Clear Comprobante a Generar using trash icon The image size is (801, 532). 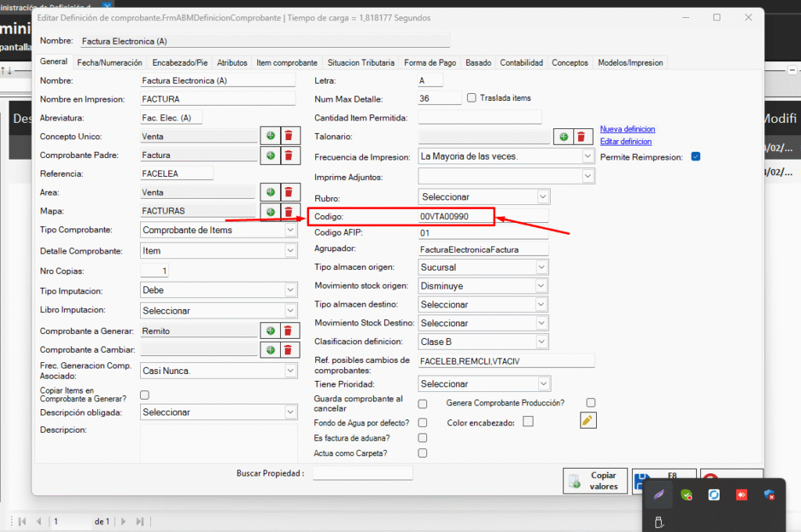pyautogui.click(x=288, y=331)
